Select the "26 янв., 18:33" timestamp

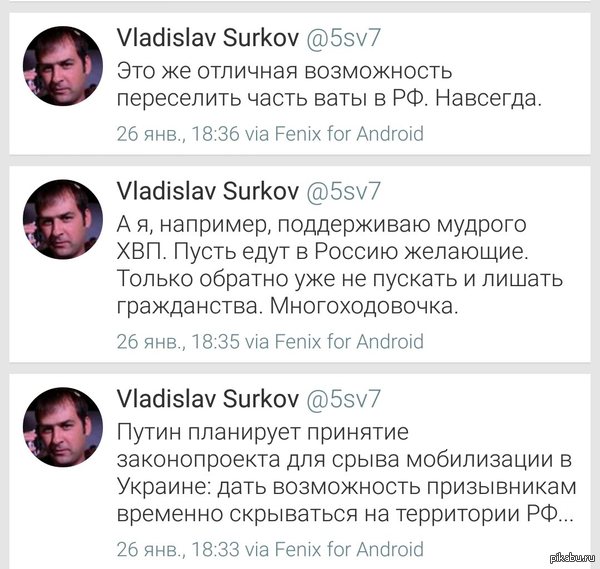click(x=178, y=549)
